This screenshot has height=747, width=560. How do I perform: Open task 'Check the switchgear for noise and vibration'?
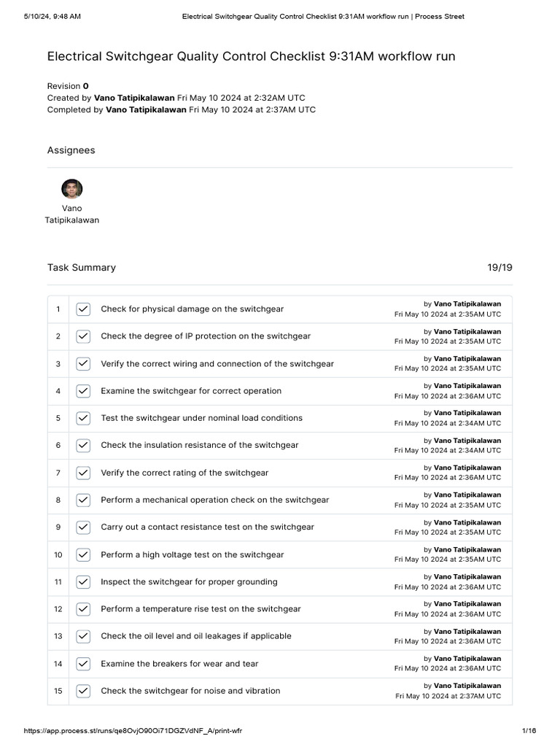click(x=190, y=691)
